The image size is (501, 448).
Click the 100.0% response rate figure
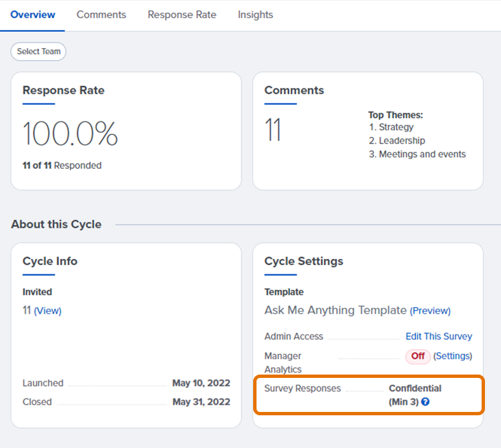[x=70, y=134]
